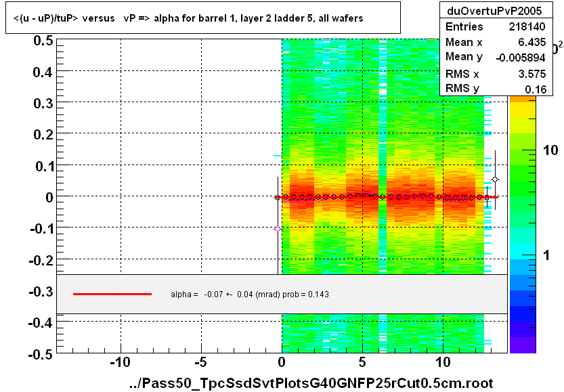
Task: Click y-axis label 0.5
Action: click(x=43, y=41)
